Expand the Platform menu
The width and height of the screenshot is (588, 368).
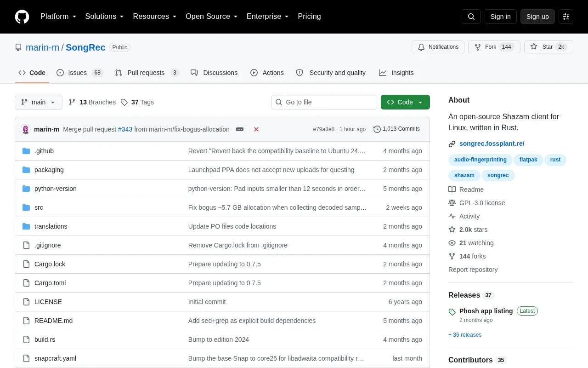[58, 17]
